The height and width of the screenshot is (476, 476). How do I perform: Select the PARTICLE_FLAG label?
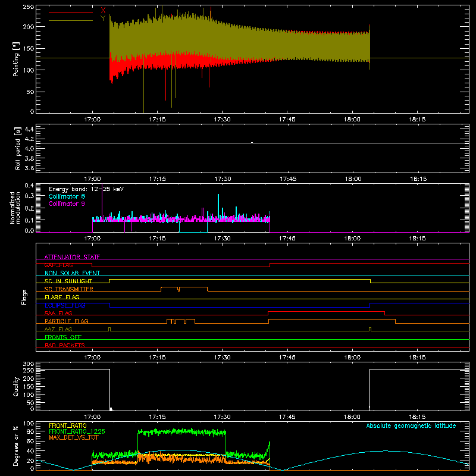(x=67, y=321)
